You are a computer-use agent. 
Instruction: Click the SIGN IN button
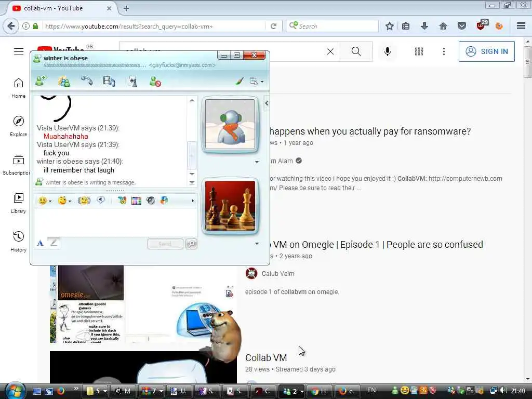tap(486, 51)
